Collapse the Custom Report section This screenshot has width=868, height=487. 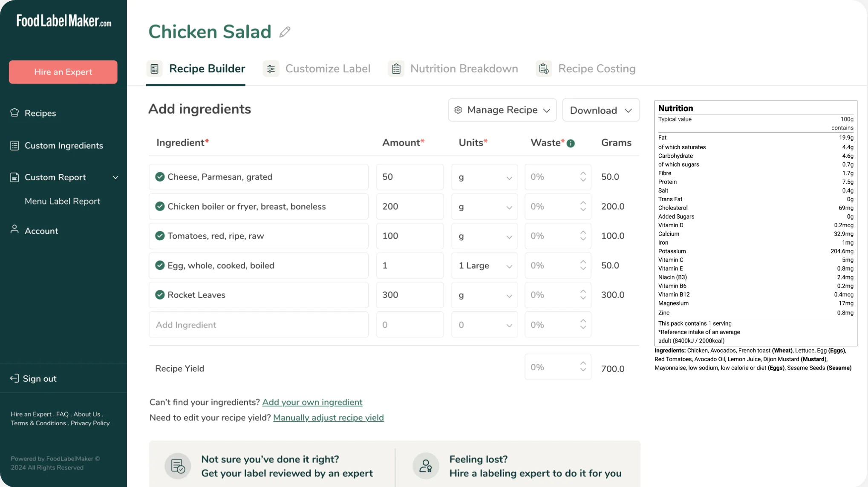pos(115,177)
